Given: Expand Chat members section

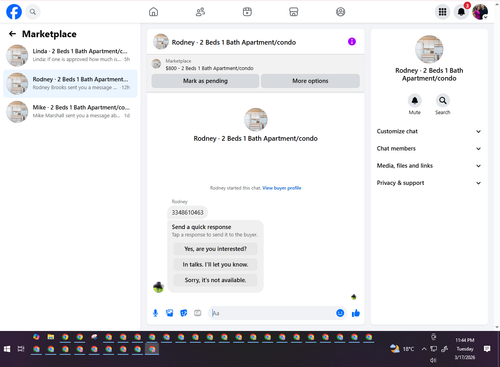Looking at the screenshot, I should click(x=429, y=149).
